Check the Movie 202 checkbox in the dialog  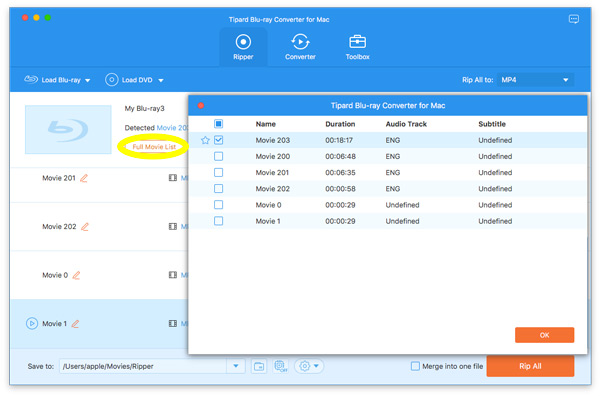coord(218,189)
